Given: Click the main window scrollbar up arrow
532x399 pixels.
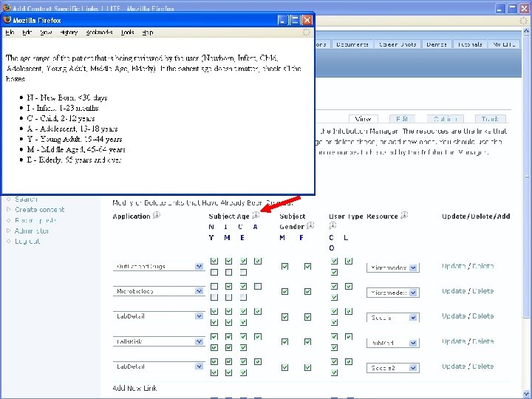Looking at the screenshot, I should point(526,31).
